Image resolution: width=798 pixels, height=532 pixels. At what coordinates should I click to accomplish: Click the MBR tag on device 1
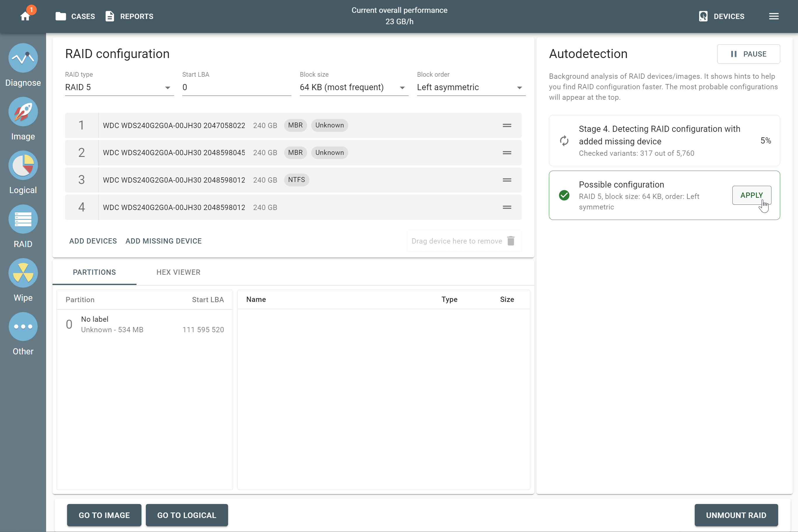pyautogui.click(x=295, y=125)
